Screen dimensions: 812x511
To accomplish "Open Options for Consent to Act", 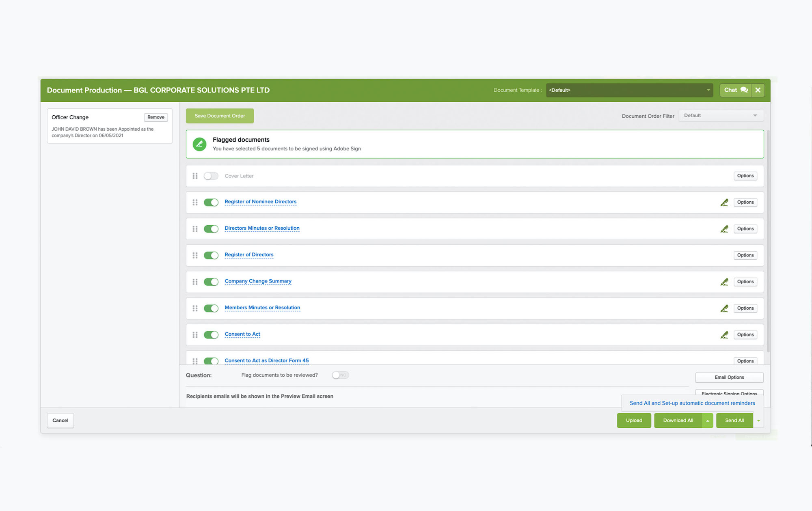I will (x=745, y=335).
